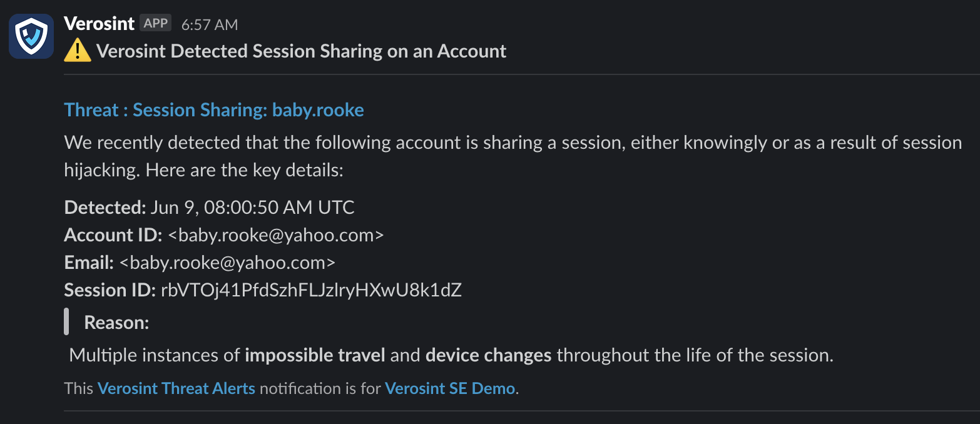
Task: Click the bold 'Session ID:' label
Action: pos(110,290)
